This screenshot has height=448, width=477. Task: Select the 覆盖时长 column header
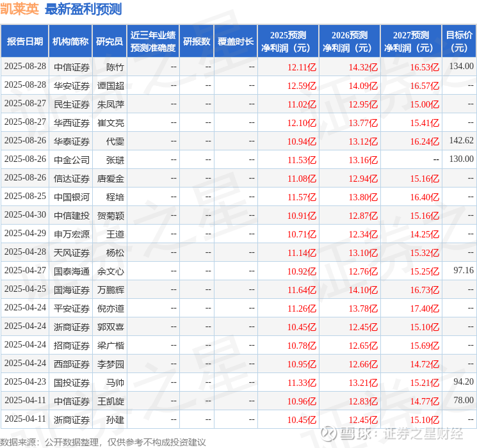[x=236, y=42]
